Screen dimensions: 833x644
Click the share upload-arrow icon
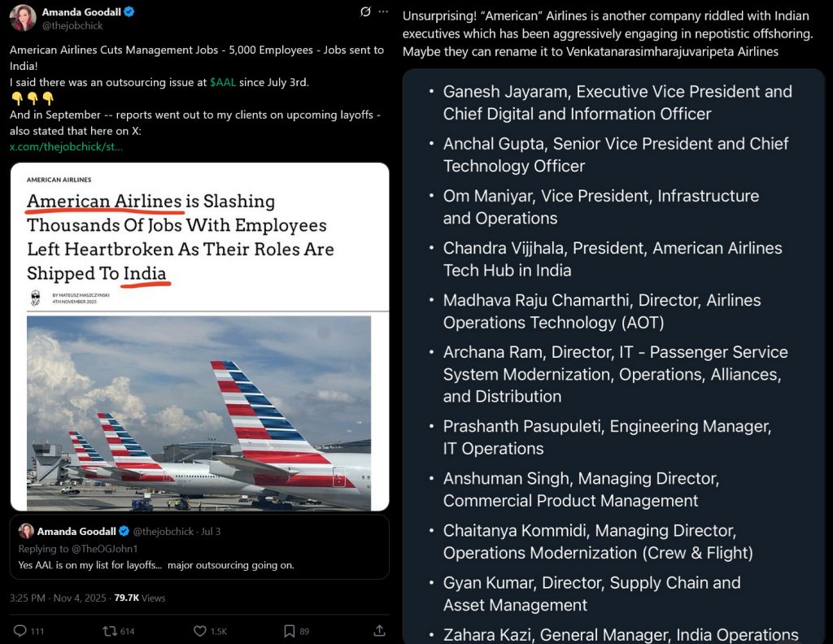point(379,631)
